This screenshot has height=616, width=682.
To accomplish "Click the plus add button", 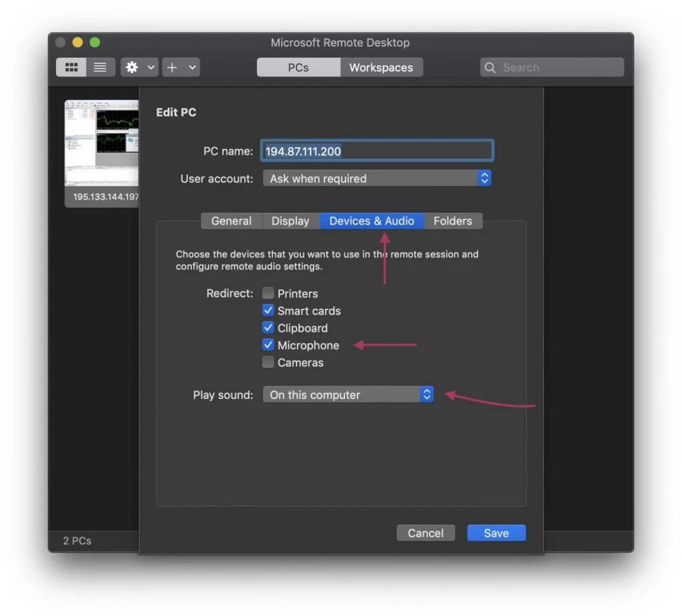I will click(172, 67).
